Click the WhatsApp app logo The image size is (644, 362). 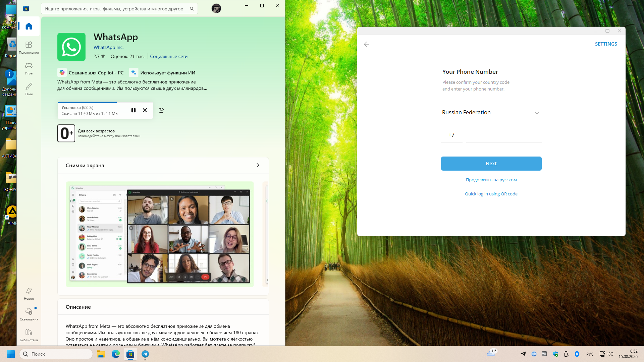pyautogui.click(x=71, y=47)
